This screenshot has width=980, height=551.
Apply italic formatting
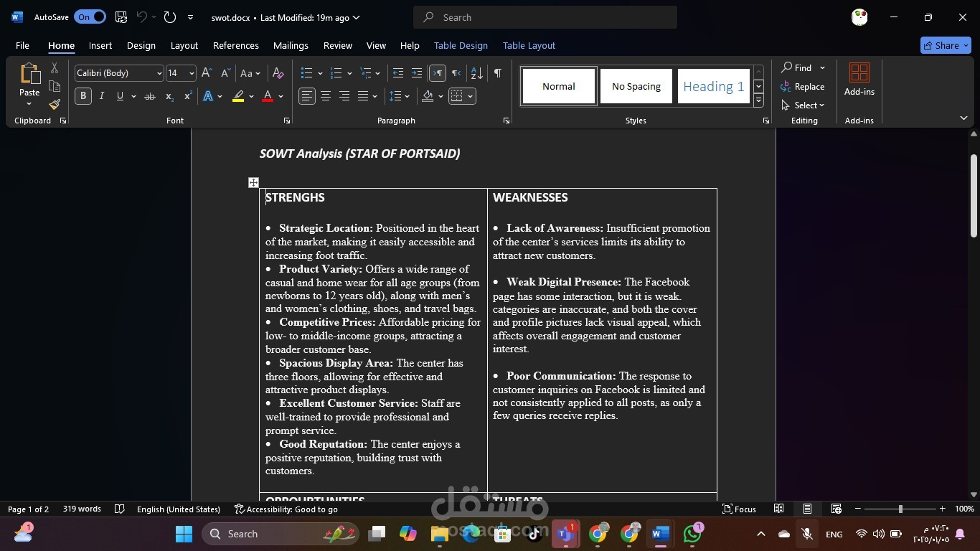101,95
